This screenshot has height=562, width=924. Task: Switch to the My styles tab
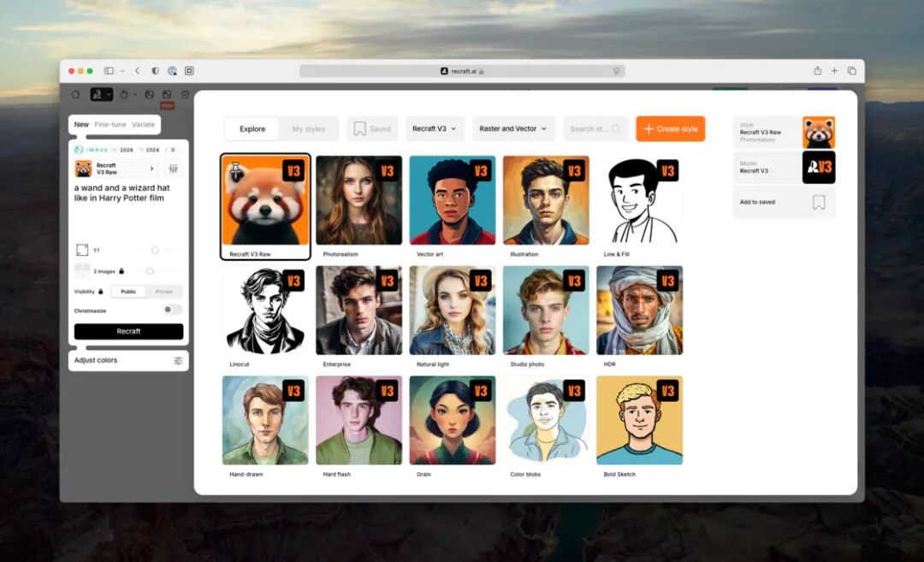pyautogui.click(x=308, y=129)
